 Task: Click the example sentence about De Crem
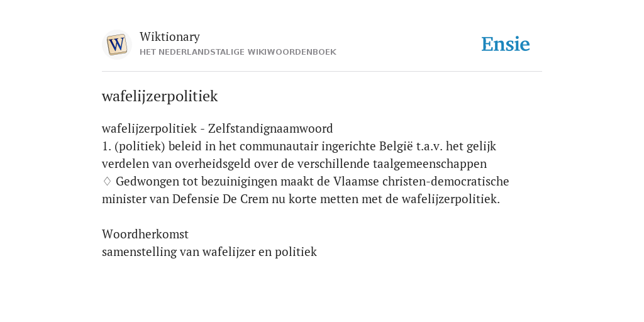coord(306,190)
